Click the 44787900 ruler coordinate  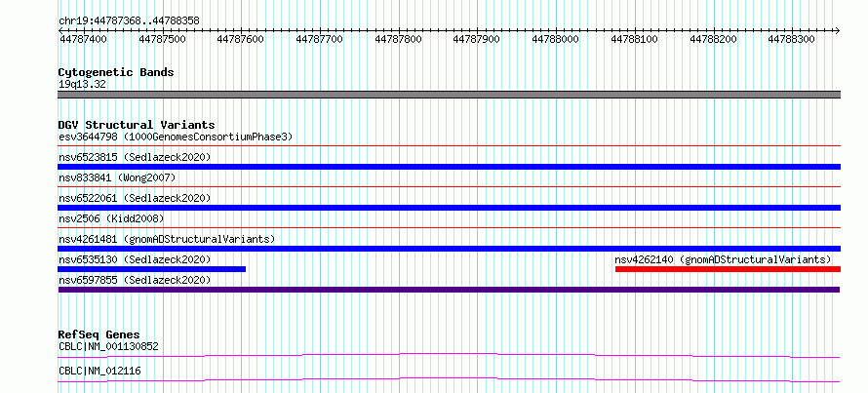tap(477, 39)
